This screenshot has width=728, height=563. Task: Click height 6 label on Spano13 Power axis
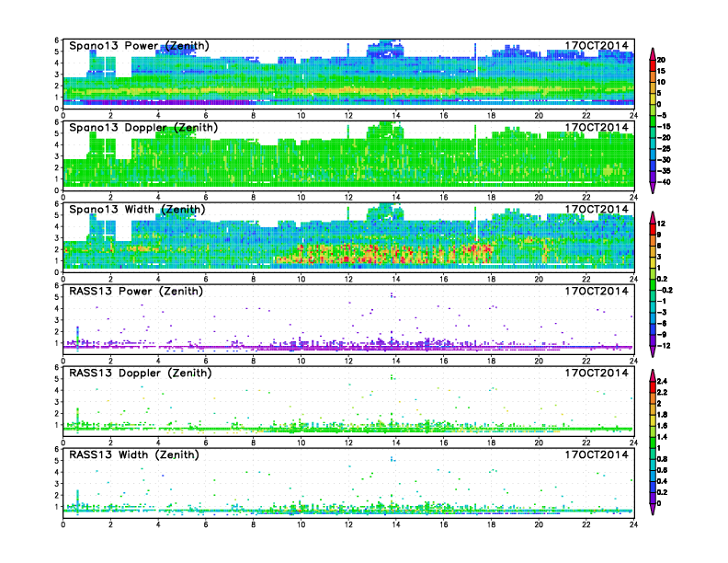click(57, 40)
